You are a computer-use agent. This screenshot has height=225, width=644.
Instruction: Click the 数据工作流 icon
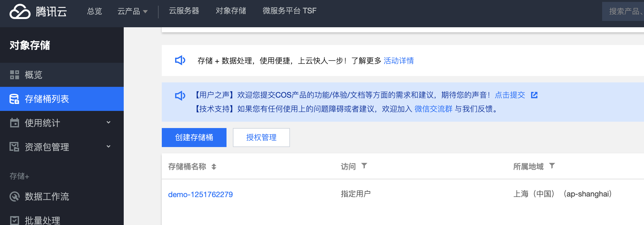pyautogui.click(x=15, y=196)
